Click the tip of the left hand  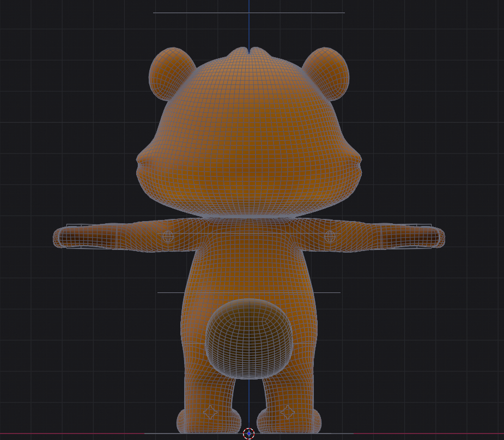click(x=58, y=237)
